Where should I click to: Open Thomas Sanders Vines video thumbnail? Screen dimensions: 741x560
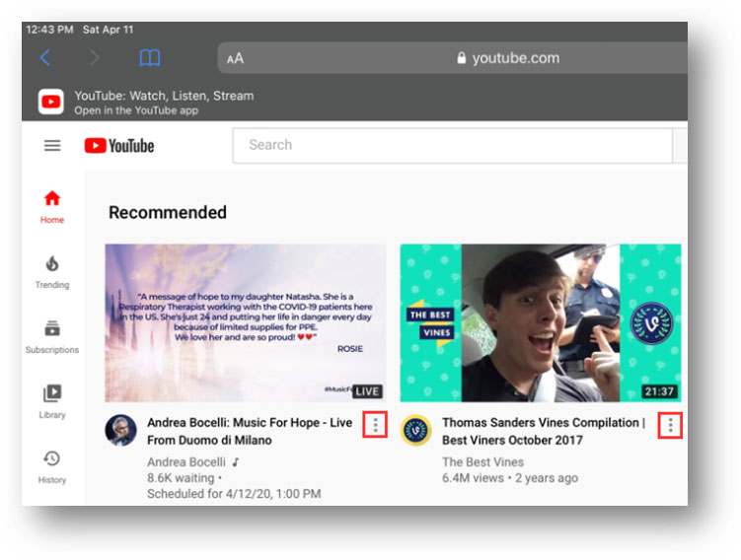(541, 323)
